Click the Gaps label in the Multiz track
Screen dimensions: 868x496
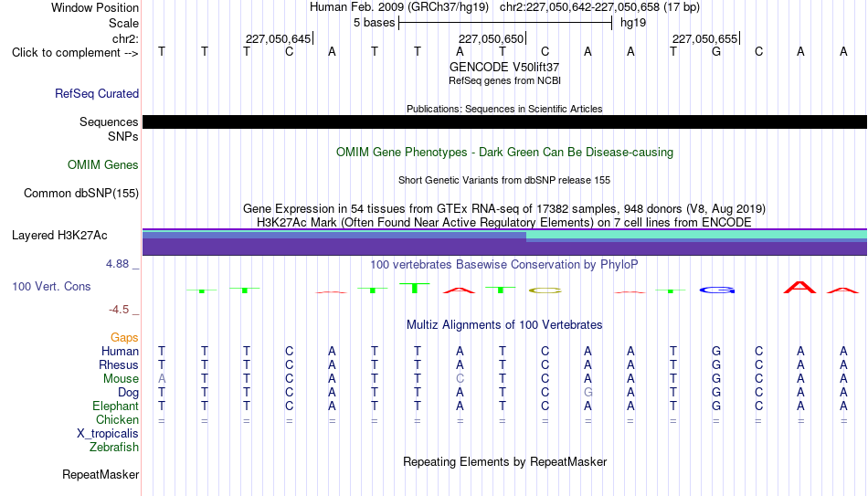pyautogui.click(x=124, y=338)
